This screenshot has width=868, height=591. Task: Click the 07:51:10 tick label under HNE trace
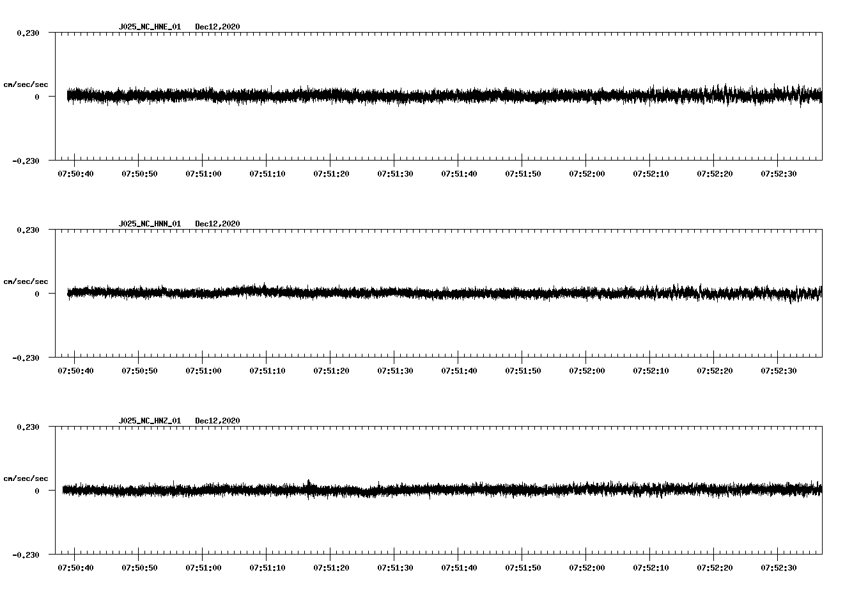(267, 173)
